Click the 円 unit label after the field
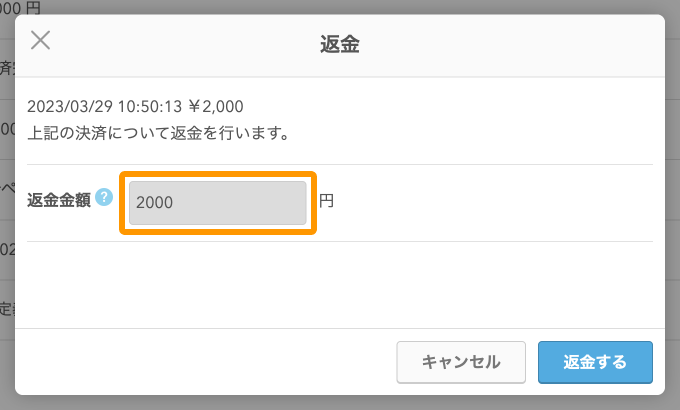 [326, 201]
